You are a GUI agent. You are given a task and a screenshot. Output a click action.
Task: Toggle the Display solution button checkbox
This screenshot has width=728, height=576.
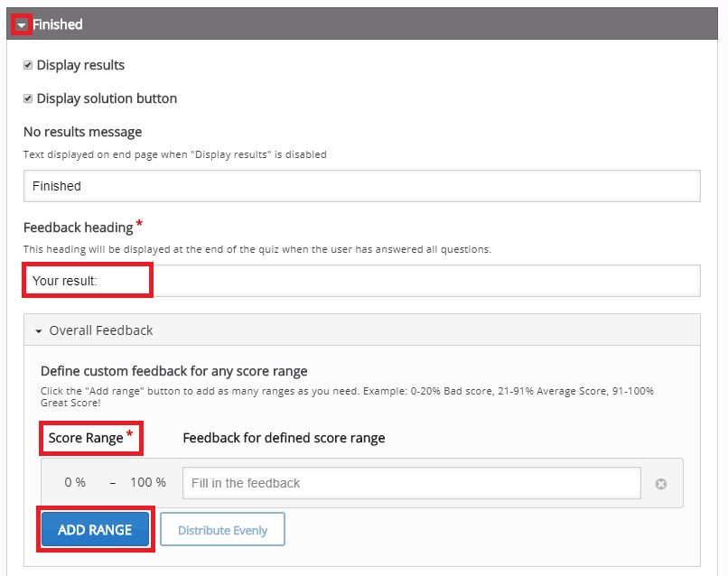(x=28, y=98)
